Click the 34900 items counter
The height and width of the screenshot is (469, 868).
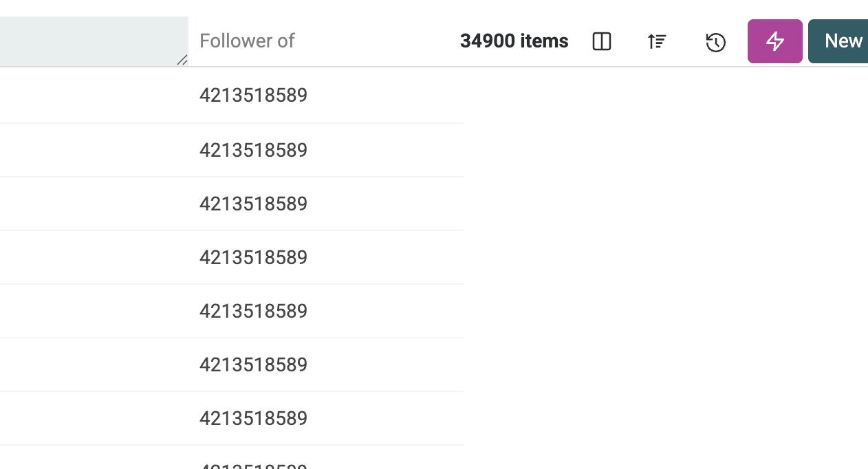(x=514, y=41)
